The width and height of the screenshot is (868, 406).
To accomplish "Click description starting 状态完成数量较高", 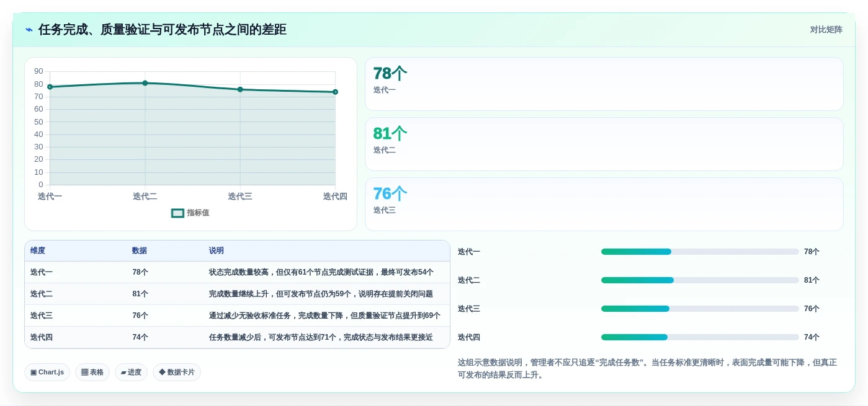I will (321, 273).
